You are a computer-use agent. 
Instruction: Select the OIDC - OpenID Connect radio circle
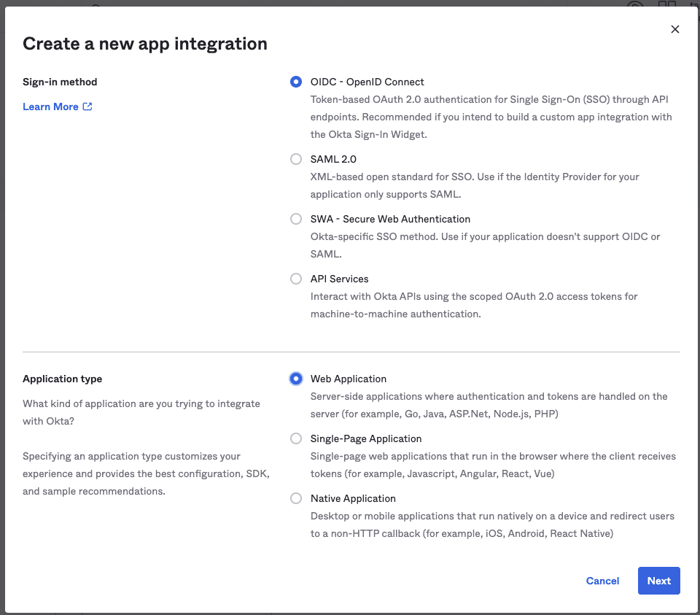click(x=295, y=82)
